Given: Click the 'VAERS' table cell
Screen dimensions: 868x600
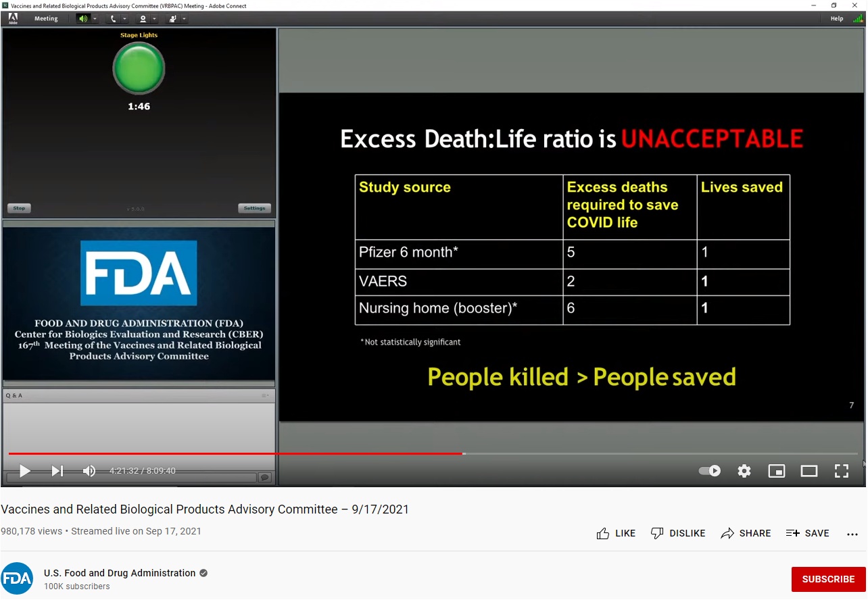Looking at the screenshot, I should click(x=459, y=282).
